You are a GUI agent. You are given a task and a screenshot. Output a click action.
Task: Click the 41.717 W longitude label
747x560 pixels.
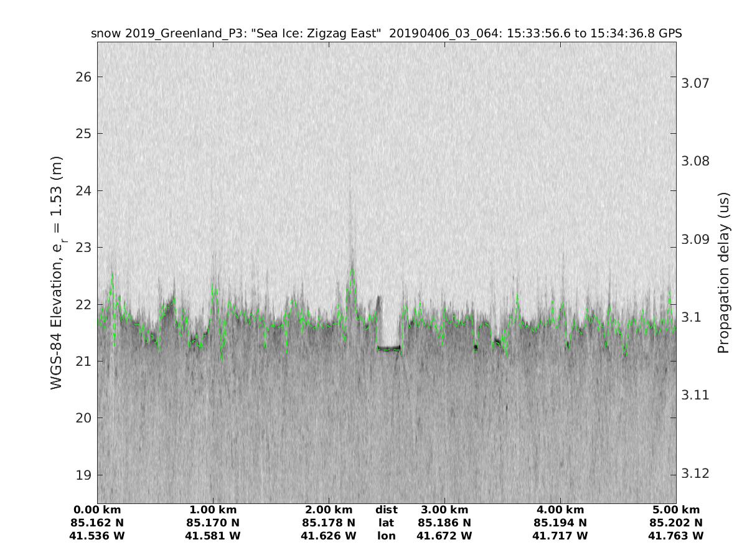560,536
